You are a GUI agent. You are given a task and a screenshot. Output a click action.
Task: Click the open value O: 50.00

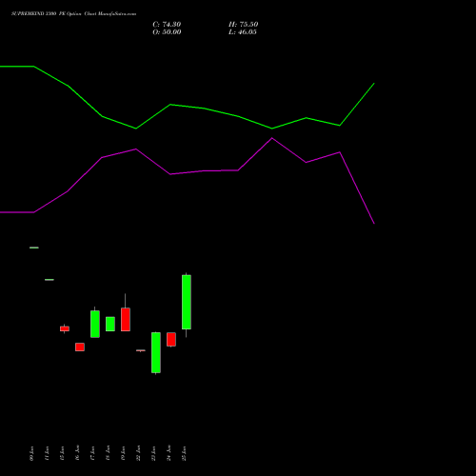[x=167, y=32]
